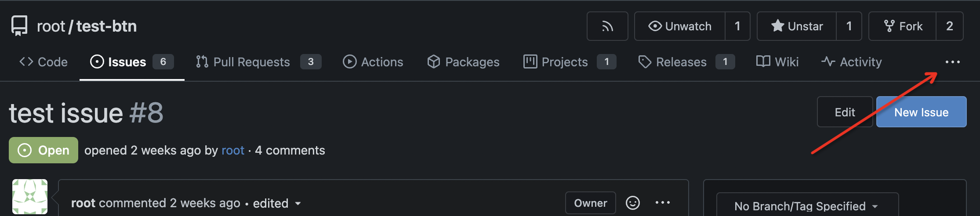Unstar this repository

coord(797,26)
